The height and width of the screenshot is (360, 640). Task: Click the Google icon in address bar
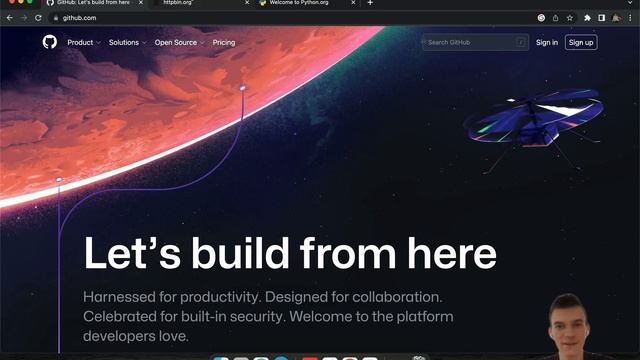(x=541, y=18)
